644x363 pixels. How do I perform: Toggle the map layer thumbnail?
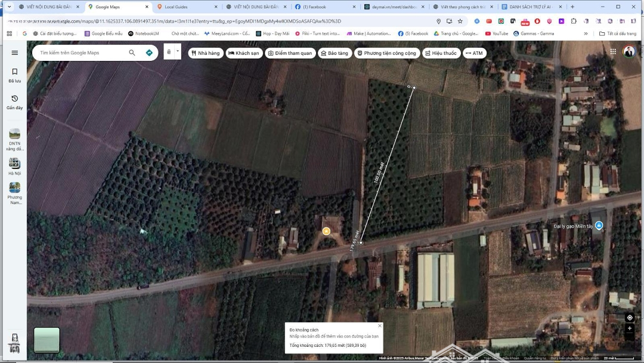(x=47, y=340)
